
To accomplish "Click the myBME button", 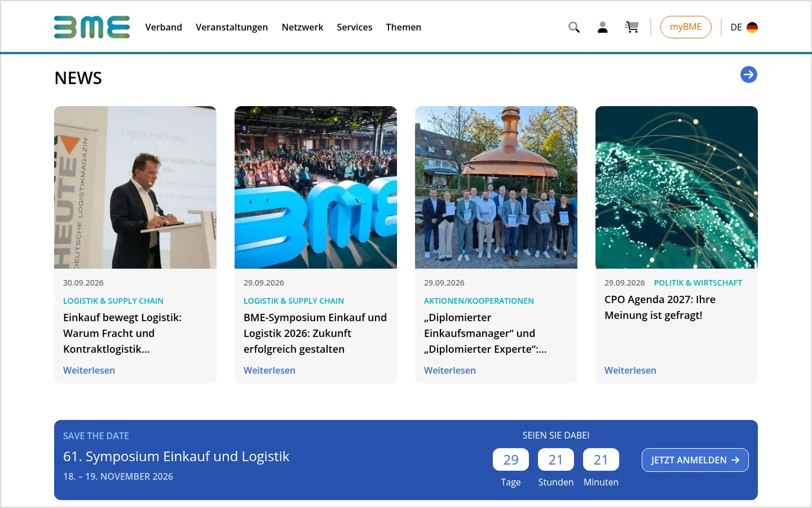I will pyautogui.click(x=686, y=27).
